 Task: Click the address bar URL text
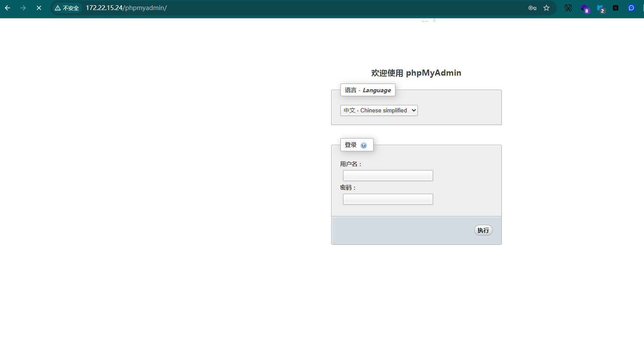tap(126, 8)
